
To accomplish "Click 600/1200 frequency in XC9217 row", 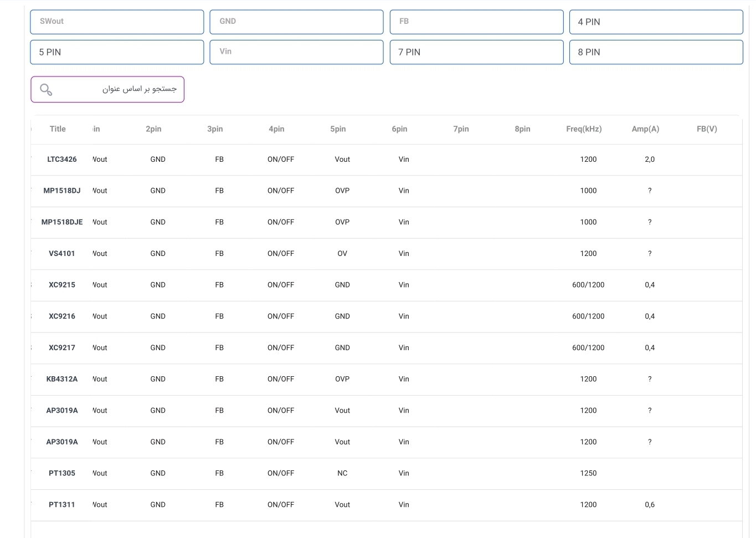I will 588,348.
